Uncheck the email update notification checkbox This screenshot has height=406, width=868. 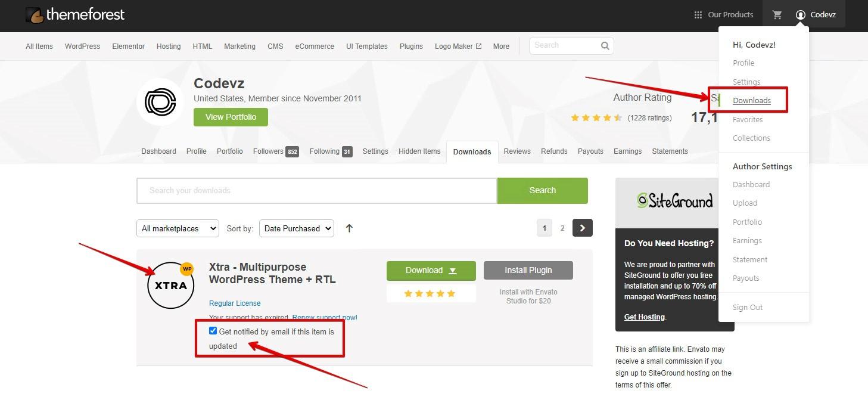click(213, 331)
